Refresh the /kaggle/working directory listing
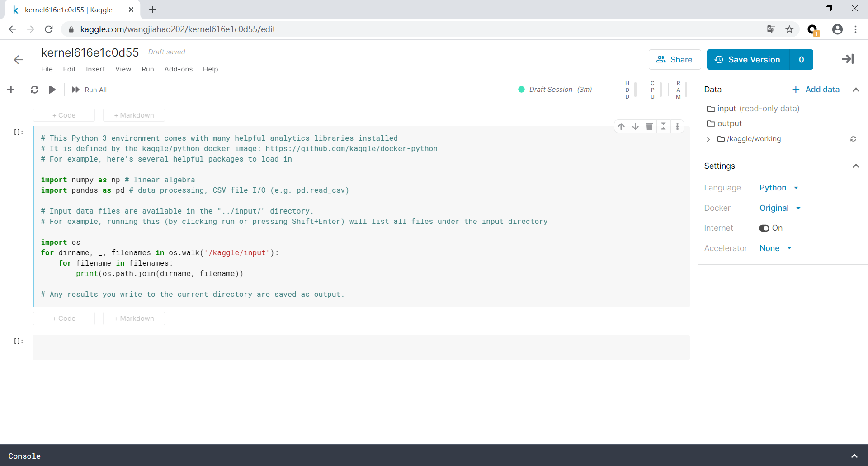 tap(853, 139)
